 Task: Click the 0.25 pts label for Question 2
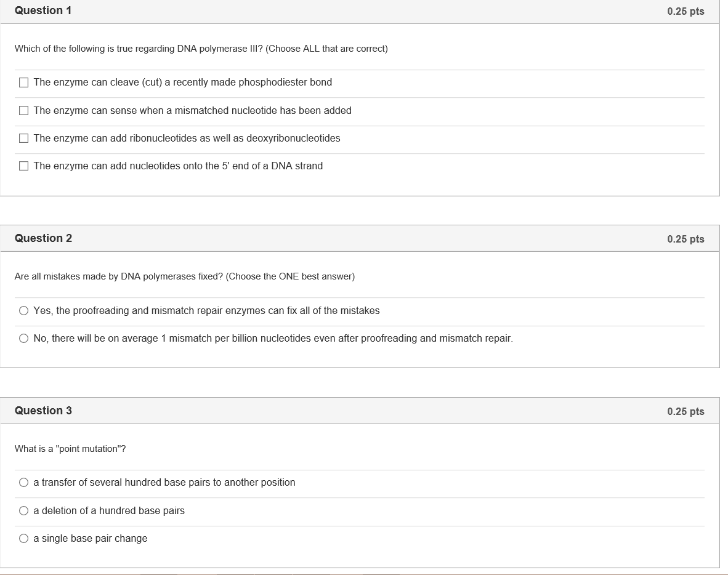pos(686,239)
